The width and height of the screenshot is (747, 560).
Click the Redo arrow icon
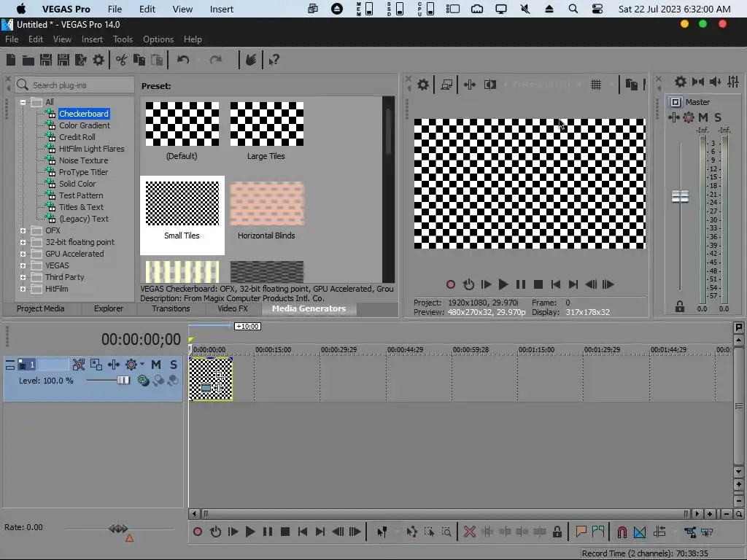[216, 60]
